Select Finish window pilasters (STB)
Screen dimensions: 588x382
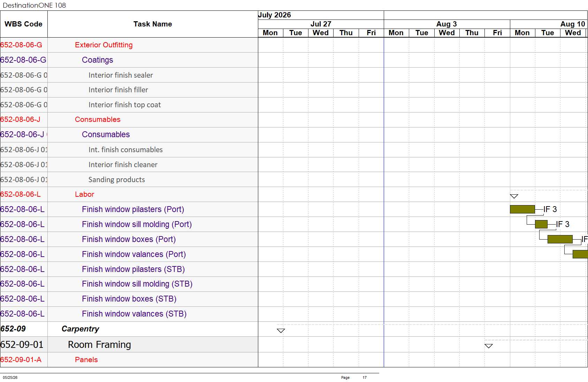click(133, 269)
